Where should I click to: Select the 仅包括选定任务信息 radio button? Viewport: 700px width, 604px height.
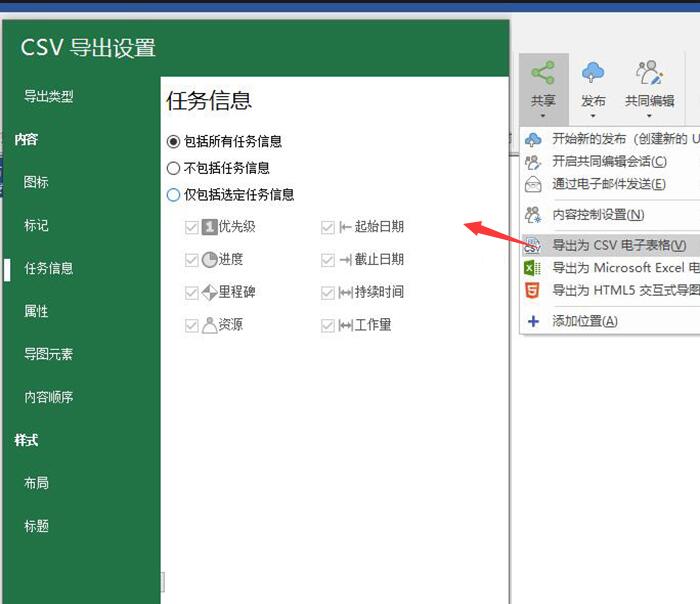pos(173,195)
